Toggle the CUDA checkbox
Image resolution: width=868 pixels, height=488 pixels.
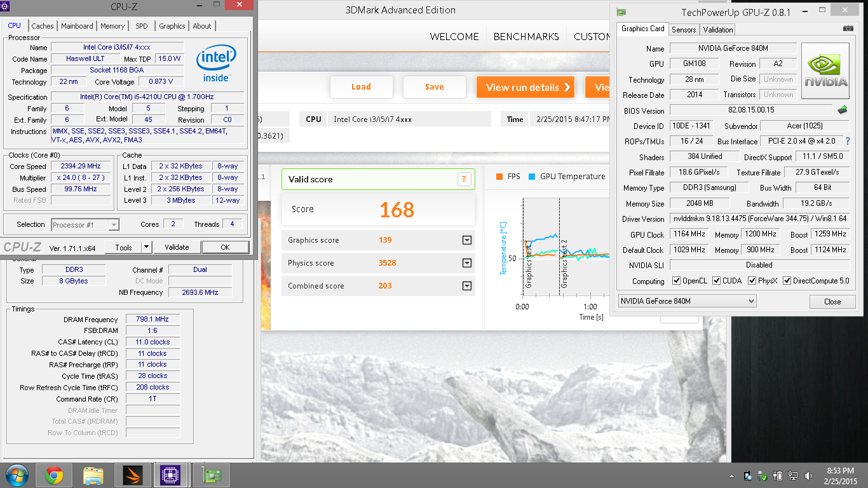click(717, 281)
